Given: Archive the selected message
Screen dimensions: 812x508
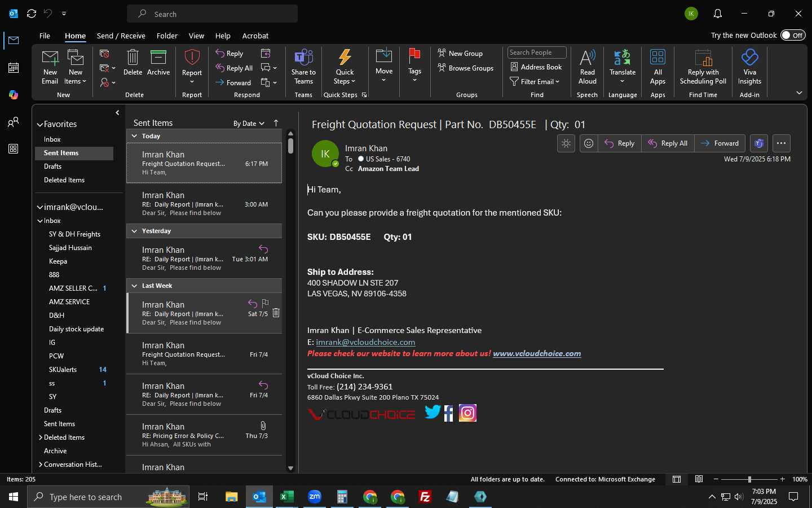Looking at the screenshot, I should pyautogui.click(x=158, y=62).
